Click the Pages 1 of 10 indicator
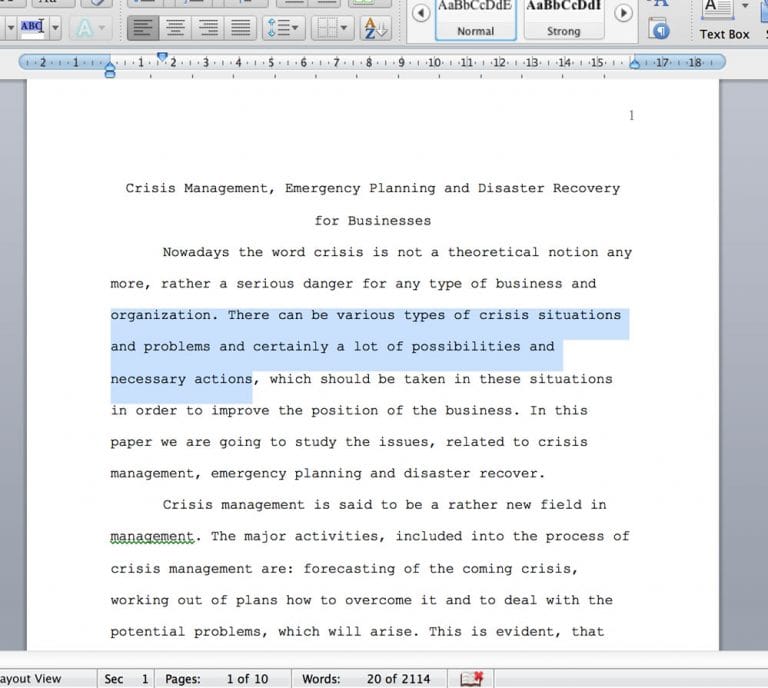768x688 pixels. pos(216,679)
